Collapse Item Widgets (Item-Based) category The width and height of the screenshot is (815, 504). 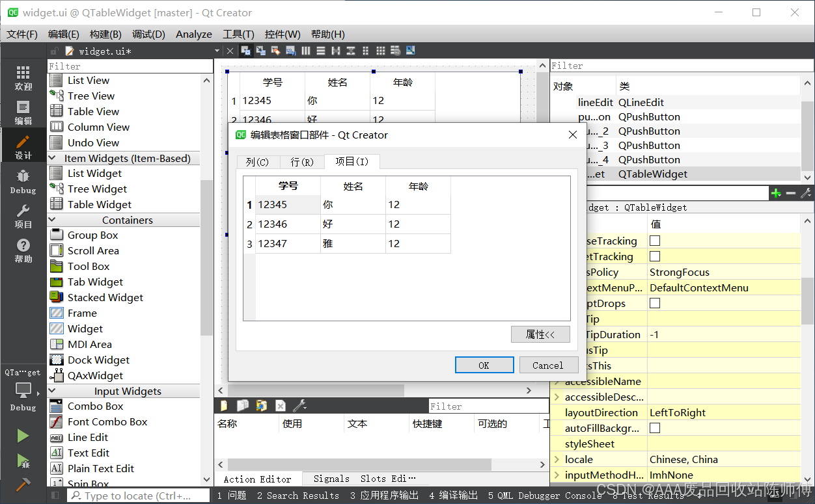[53, 158]
